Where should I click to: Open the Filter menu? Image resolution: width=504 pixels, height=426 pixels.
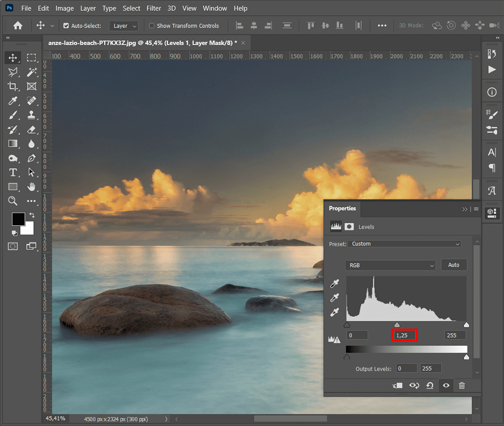pos(154,8)
